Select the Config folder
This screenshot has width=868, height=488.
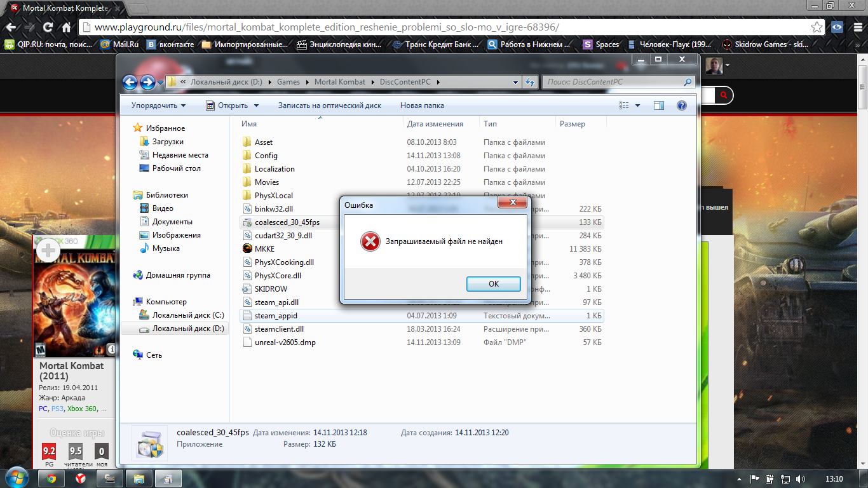click(266, 156)
